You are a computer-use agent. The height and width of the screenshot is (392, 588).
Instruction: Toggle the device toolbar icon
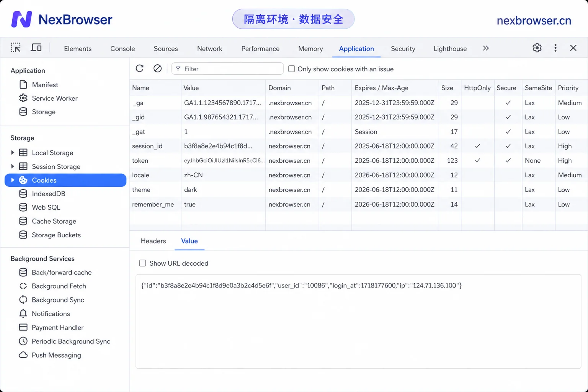[x=36, y=47]
